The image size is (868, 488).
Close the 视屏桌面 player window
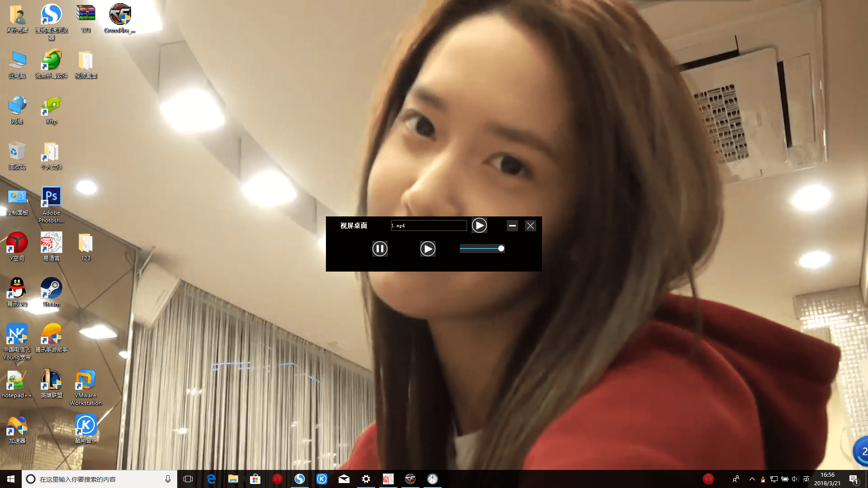tap(530, 225)
